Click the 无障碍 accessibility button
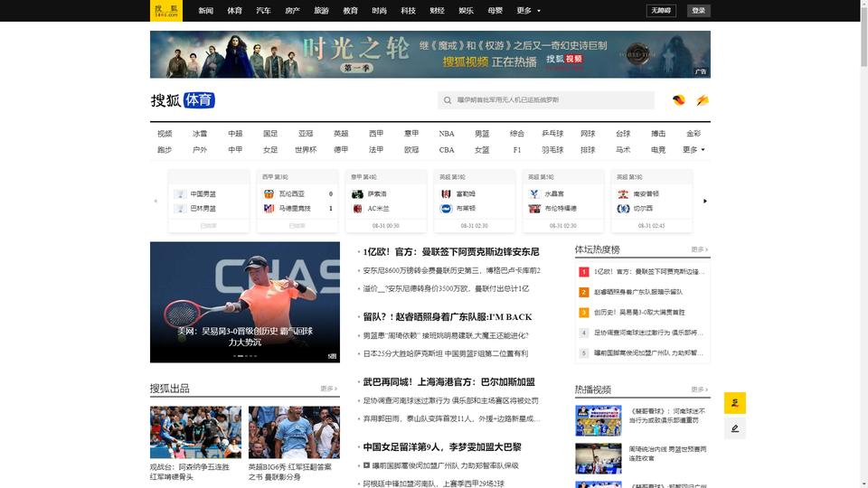Screen dimensions: 868x488 pyautogui.click(x=661, y=11)
